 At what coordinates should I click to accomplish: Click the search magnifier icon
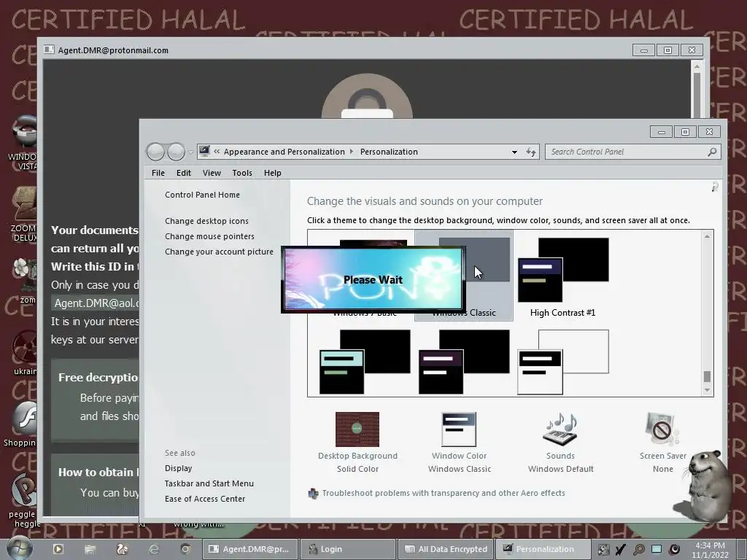tap(712, 152)
